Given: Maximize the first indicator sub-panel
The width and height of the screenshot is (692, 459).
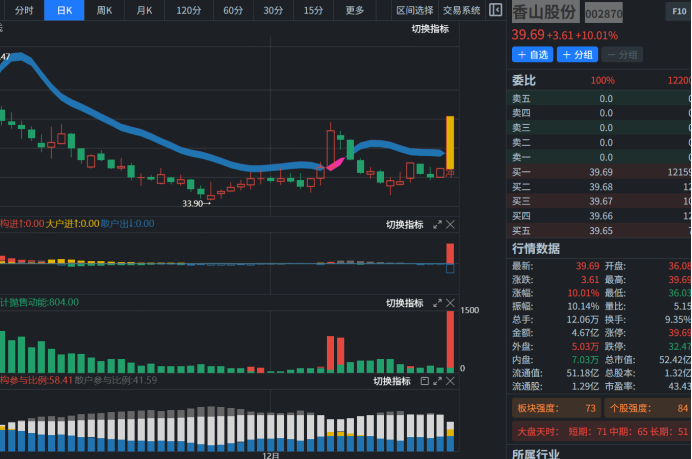Looking at the screenshot, I should (437, 224).
